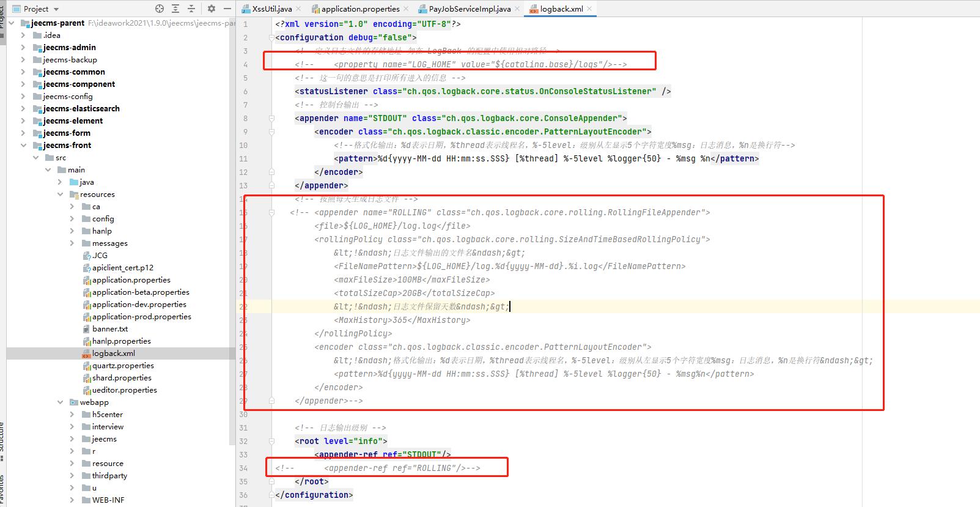Fold the root element at line 32
Viewport: 980px width, 507px height.
click(x=271, y=442)
